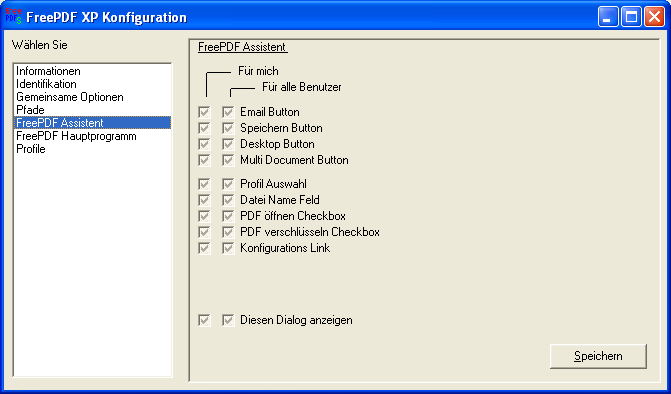Toggle 'Für alle Benutzer' checkbox for PDF öffnen Checkbox
Screen dimensions: 671x394
pyautogui.click(x=229, y=216)
